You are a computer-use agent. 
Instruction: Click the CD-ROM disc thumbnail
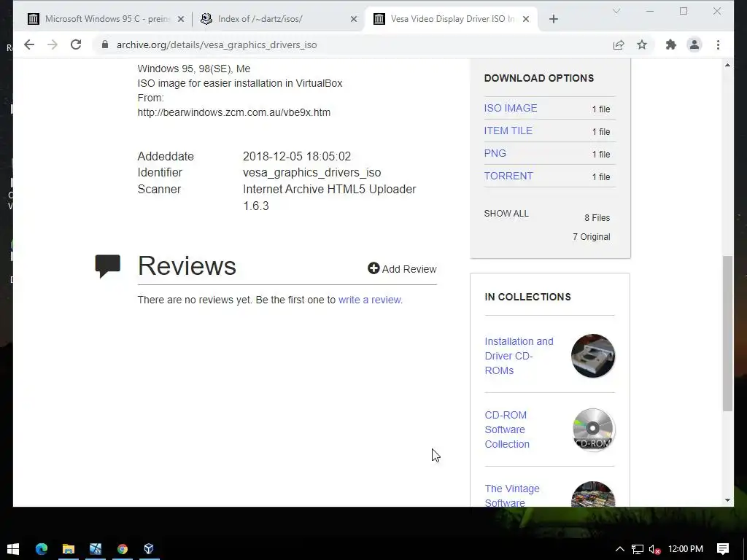[x=592, y=429]
